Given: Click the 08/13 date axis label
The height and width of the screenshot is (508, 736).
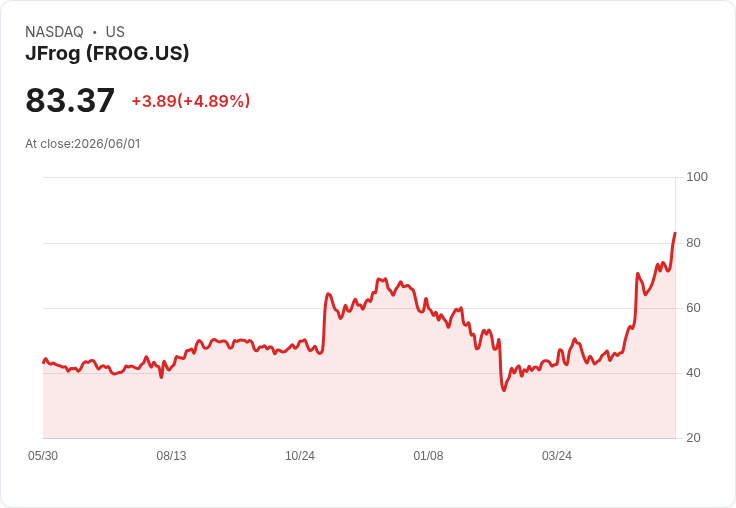Looking at the screenshot, I should pyautogui.click(x=171, y=456).
